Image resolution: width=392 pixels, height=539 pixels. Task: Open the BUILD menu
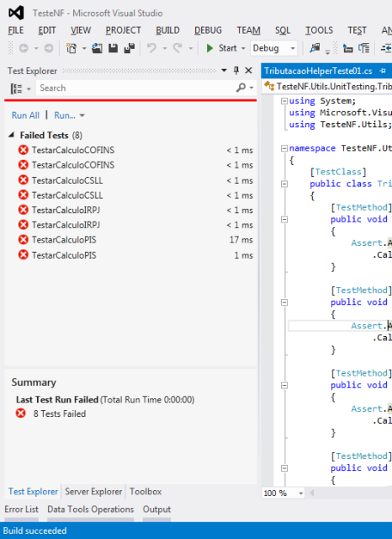[x=167, y=30]
